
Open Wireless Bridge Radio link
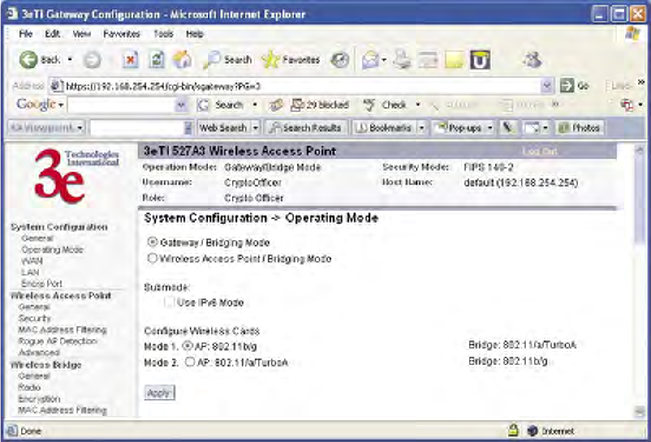(29, 387)
